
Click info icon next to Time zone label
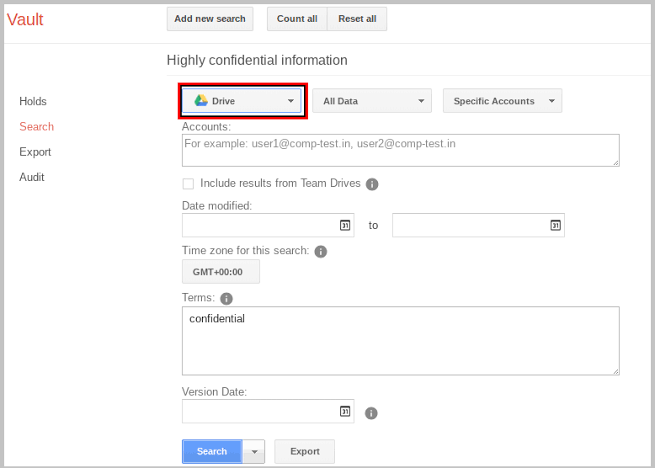321,252
